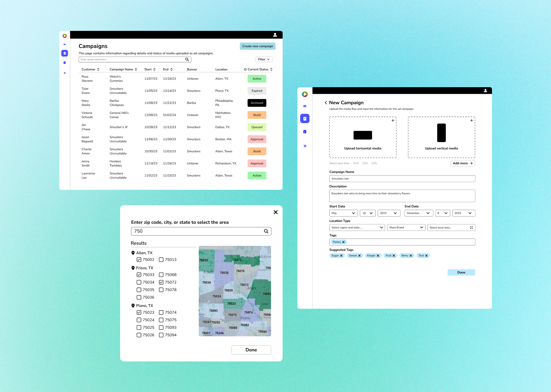The height and width of the screenshot is (392, 551).
Task: Check zip code 75013 under Allen
Action: 161,260
